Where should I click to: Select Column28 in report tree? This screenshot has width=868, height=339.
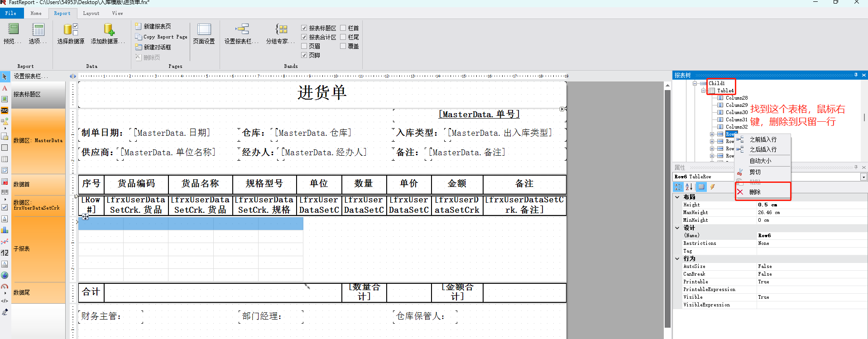[737, 98]
